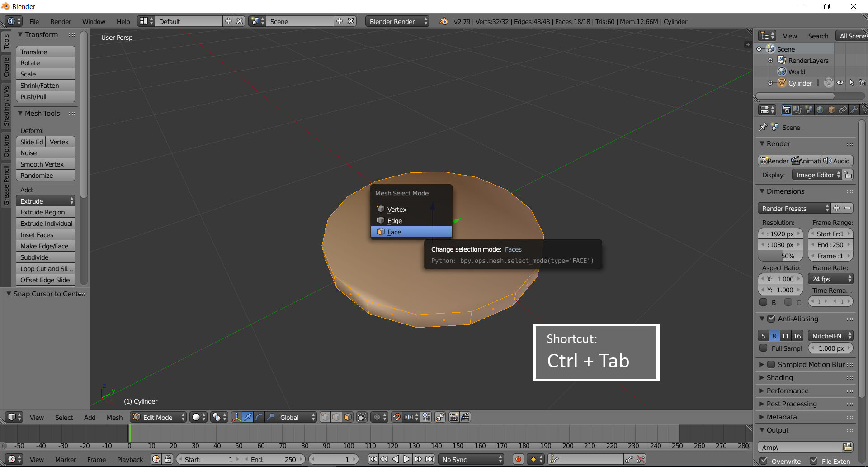
Task: Switch to edge select mode icon
Action: point(336,417)
